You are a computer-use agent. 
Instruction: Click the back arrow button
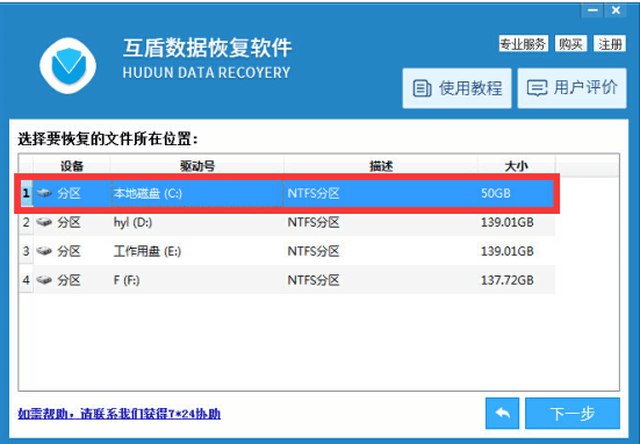(x=502, y=413)
